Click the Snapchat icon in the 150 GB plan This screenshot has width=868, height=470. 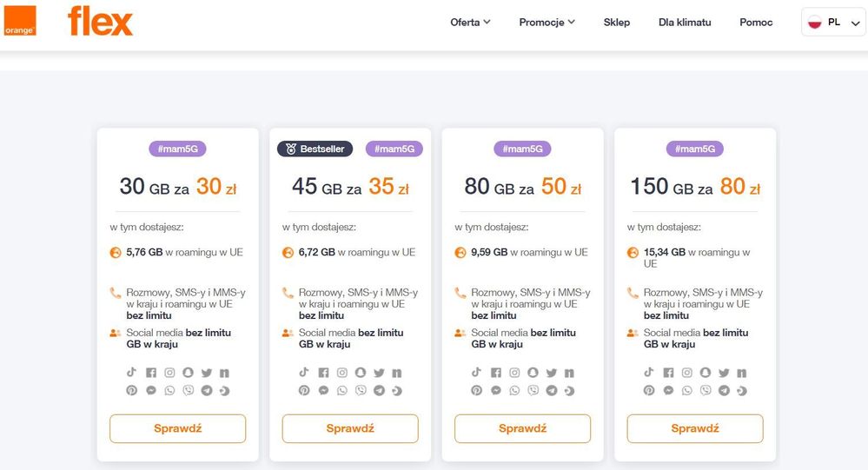coord(706,373)
